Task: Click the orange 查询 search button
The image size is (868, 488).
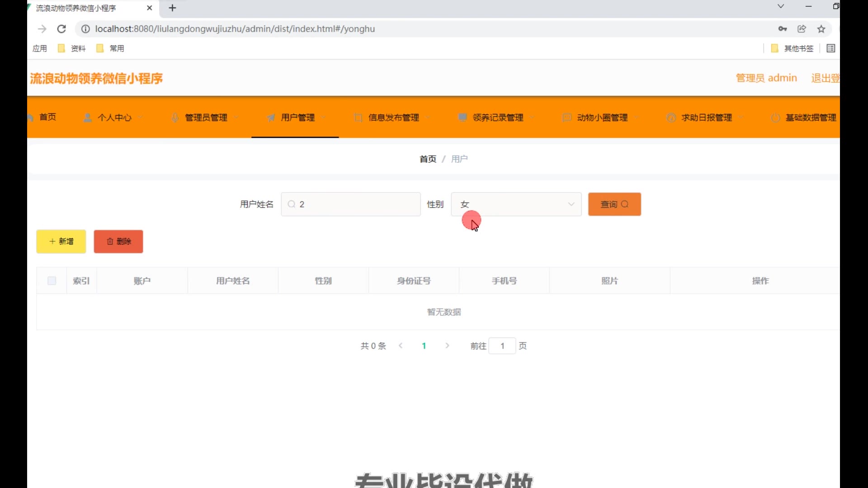Action: click(x=614, y=204)
